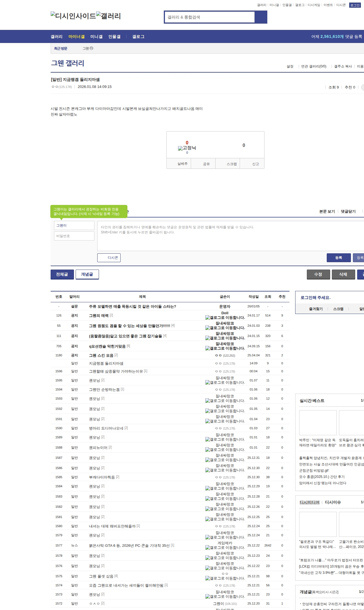The image size is (364, 610).
Task: Switch to the 디시이슈 tab
Action: point(333,502)
